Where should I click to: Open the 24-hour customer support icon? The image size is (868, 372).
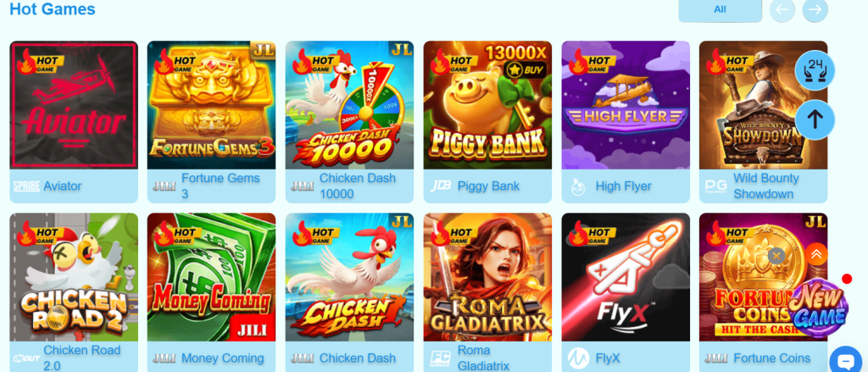[815, 70]
